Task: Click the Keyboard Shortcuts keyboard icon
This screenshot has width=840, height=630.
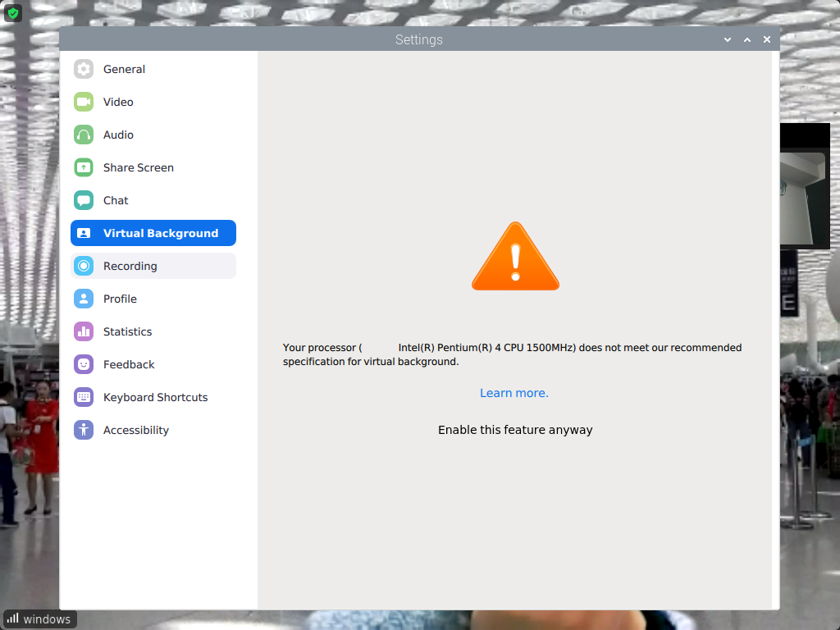Action: click(x=84, y=397)
